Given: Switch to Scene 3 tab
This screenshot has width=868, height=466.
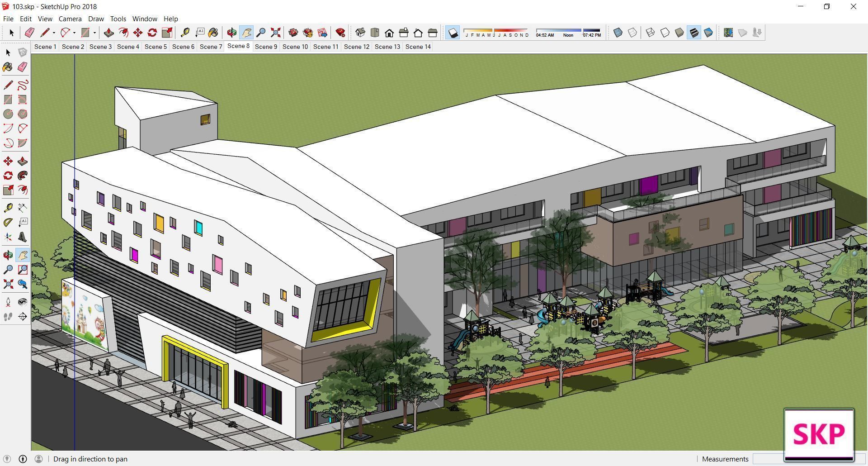Looking at the screenshot, I should (100, 47).
